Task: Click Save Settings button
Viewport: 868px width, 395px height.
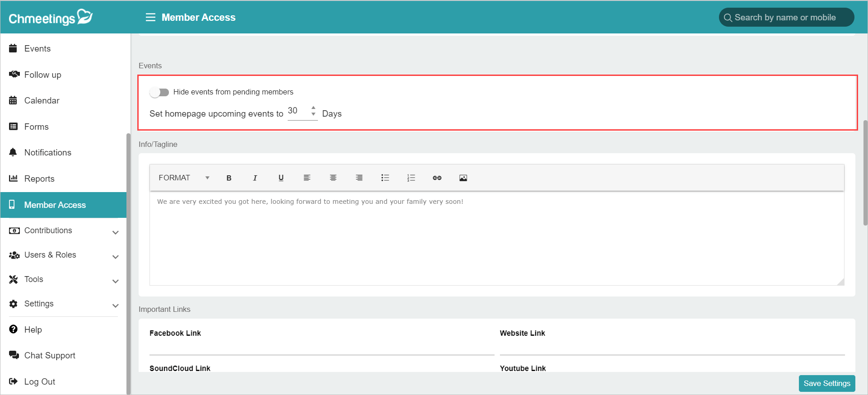Action: (x=827, y=383)
